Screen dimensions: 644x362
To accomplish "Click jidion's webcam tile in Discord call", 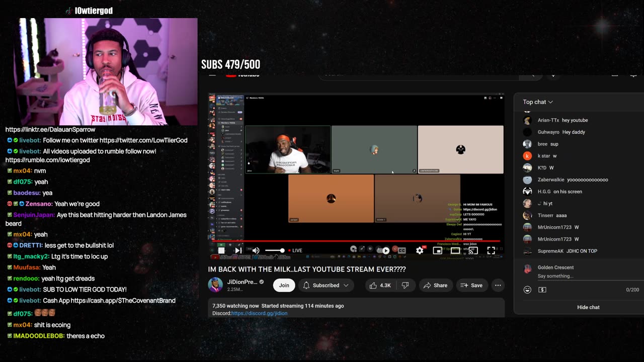I will (288, 150).
